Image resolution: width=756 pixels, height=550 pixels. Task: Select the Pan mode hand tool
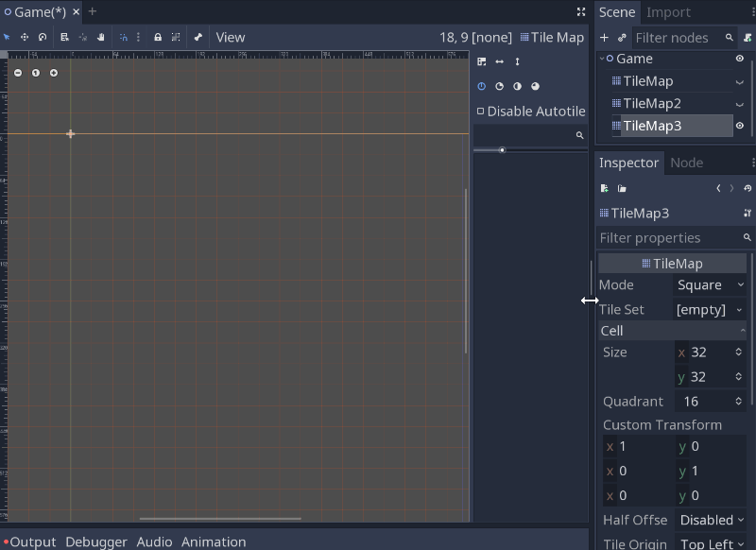pyautogui.click(x=100, y=38)
